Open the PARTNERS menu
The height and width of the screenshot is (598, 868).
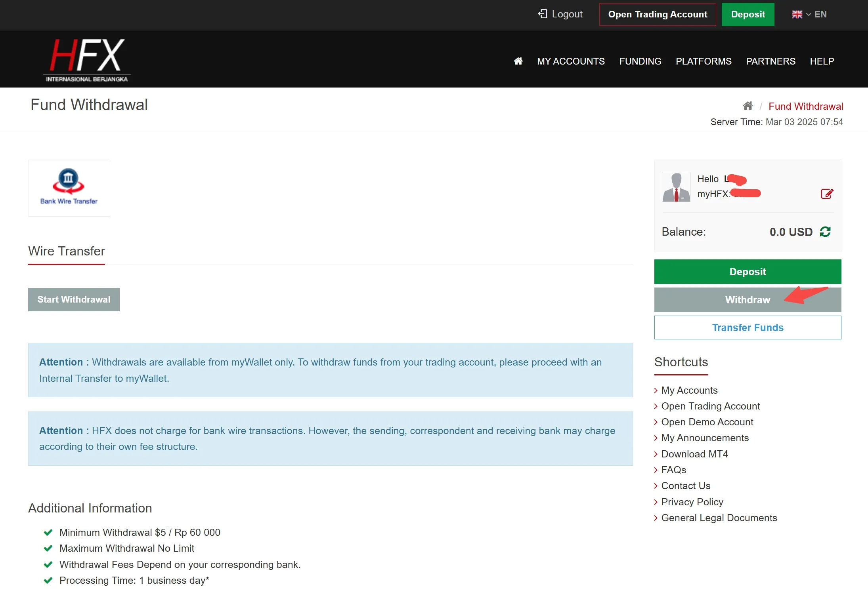(770, 61)
